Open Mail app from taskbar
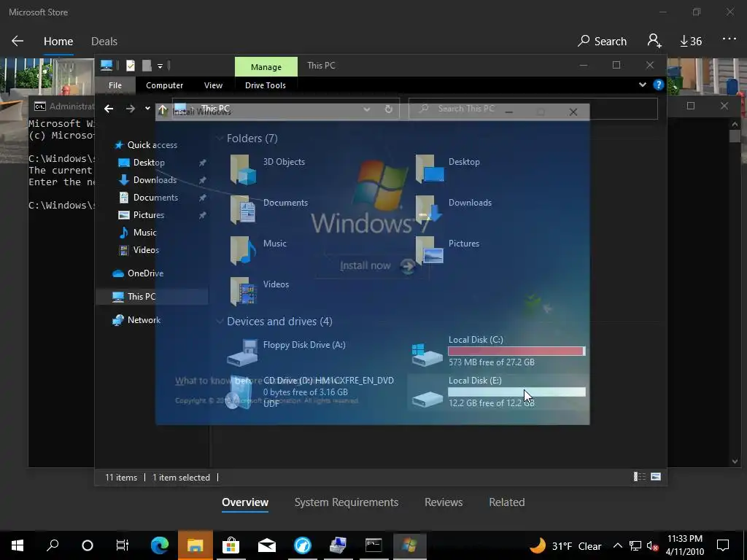The image size is (747, 560). pos(267,545)
